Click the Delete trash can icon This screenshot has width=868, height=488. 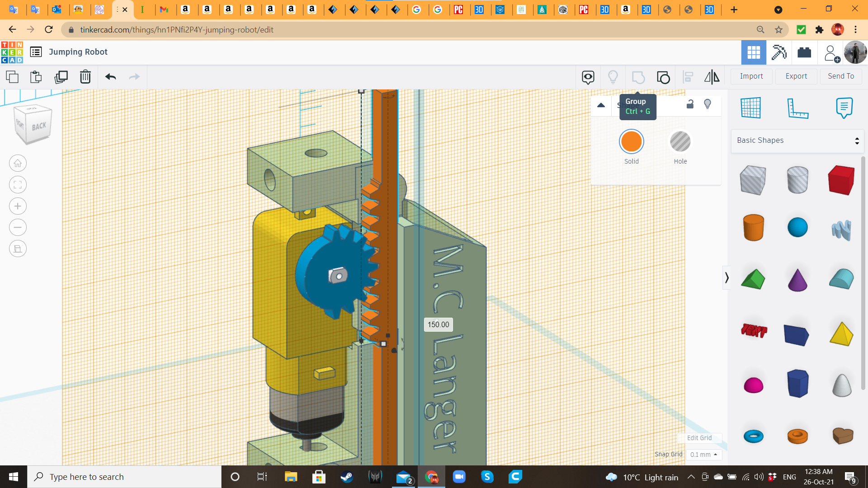(85, 77)
